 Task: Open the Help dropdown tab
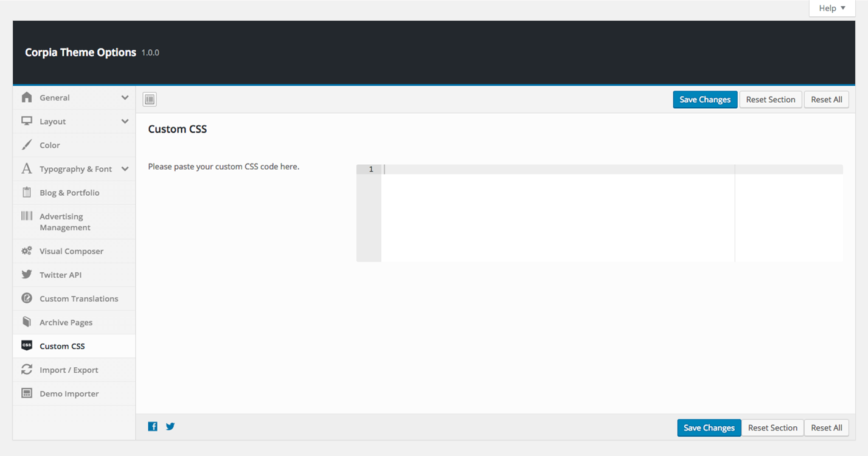pyautogui.click(x=832, y=9)
